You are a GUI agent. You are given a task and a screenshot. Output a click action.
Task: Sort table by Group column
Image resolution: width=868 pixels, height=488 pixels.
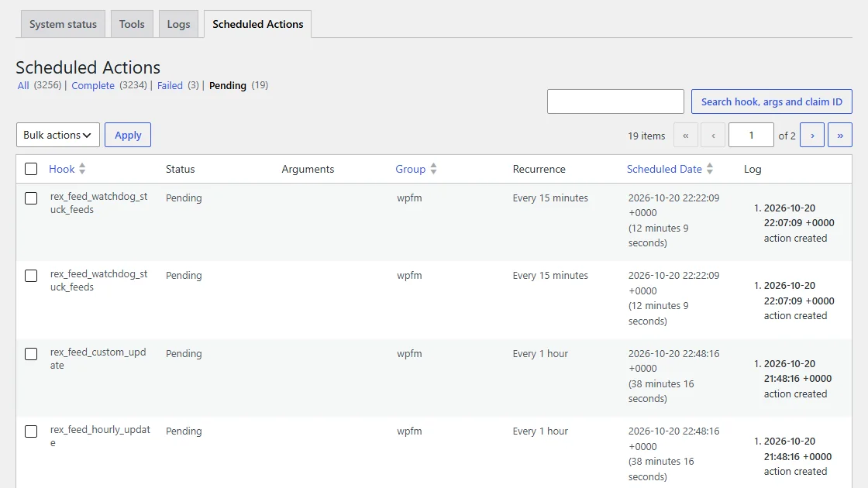coord(410,170)
